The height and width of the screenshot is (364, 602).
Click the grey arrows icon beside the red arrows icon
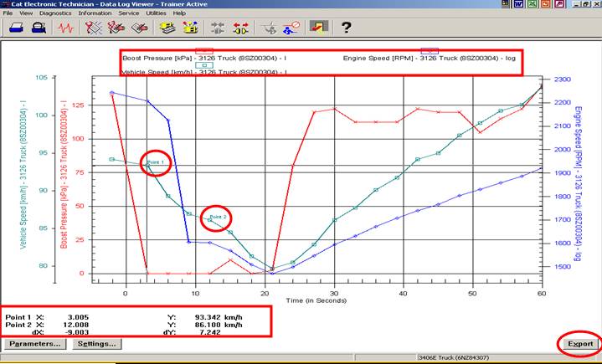tap(218, 28)
